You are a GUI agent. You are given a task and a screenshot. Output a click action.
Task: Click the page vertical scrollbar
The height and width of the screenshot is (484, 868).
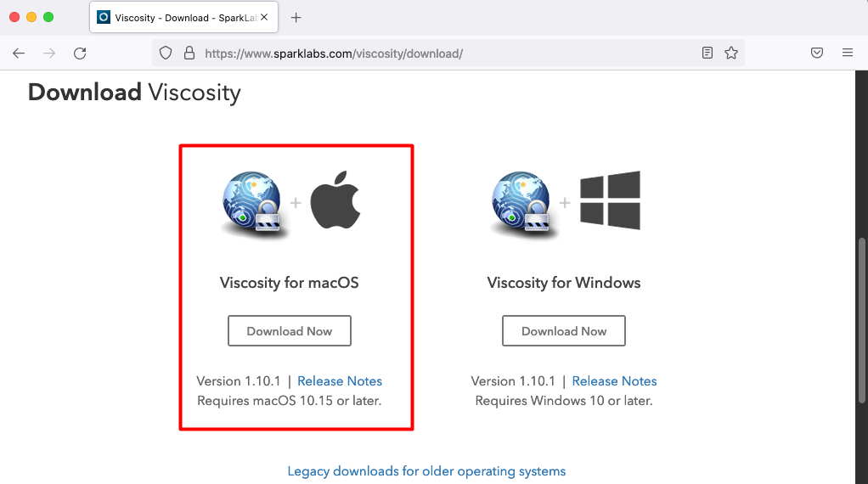click(861, 321)
